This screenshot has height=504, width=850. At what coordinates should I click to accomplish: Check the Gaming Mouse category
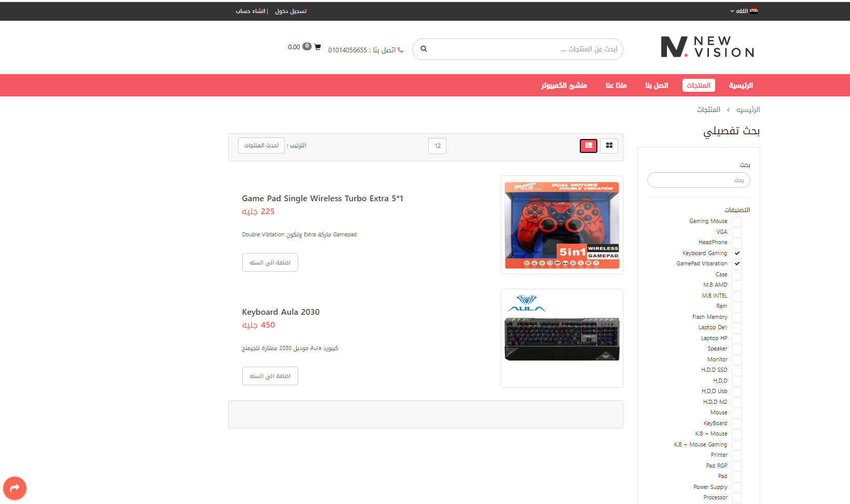coord(737,221)
